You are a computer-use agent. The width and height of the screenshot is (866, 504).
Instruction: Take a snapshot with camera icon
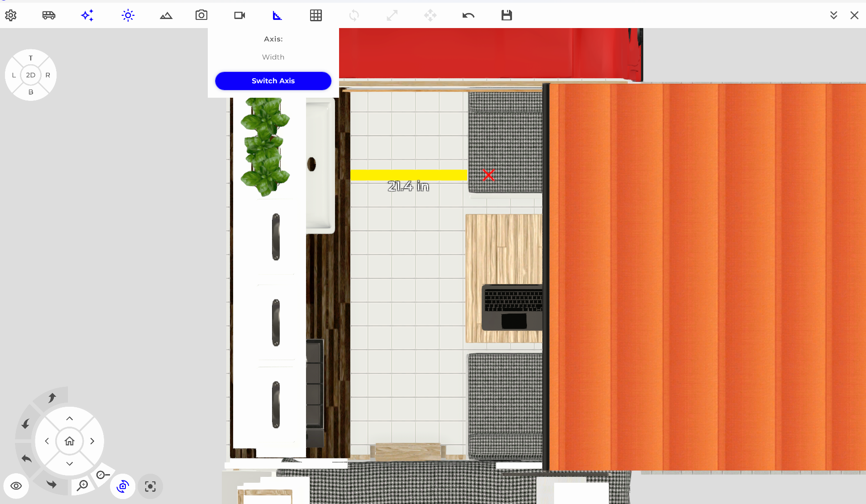[201, 15]
